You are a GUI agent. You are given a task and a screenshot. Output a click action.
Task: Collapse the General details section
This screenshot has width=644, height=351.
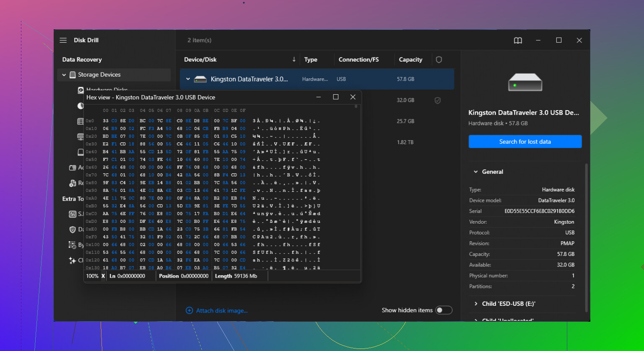[x=476, y=172]
